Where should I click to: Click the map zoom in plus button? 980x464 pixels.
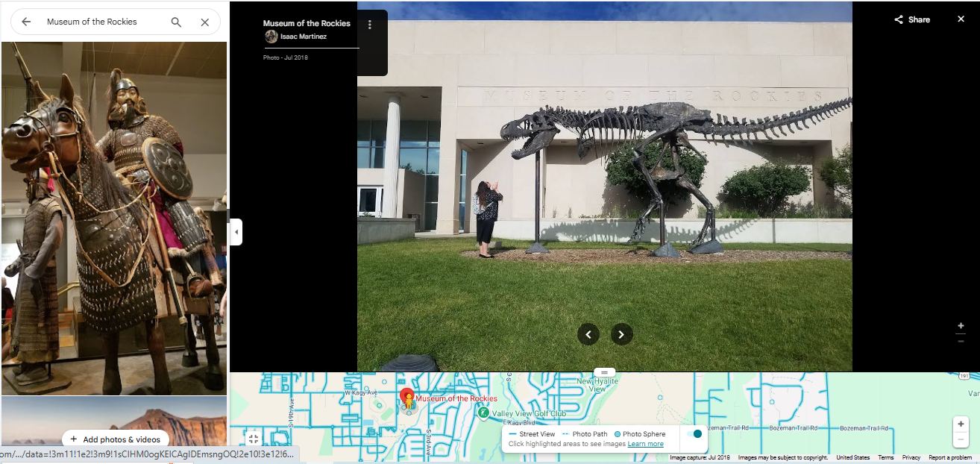click(x=961, y=424)
